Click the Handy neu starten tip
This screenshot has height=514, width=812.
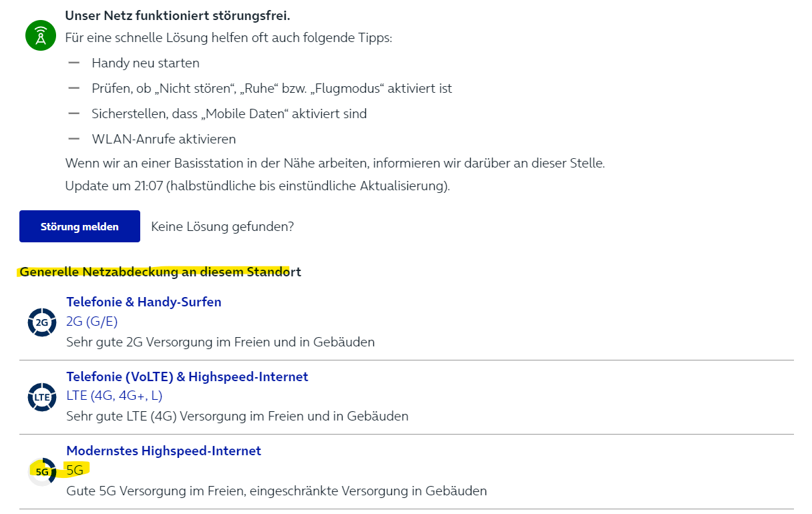(146, 63)
